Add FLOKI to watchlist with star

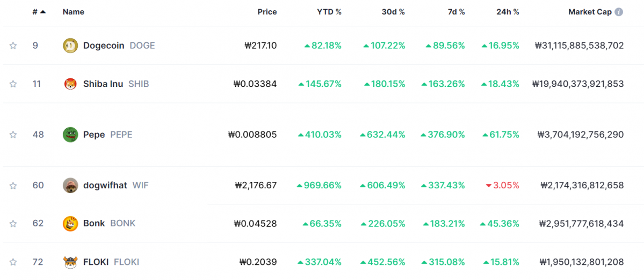(13, 262)
